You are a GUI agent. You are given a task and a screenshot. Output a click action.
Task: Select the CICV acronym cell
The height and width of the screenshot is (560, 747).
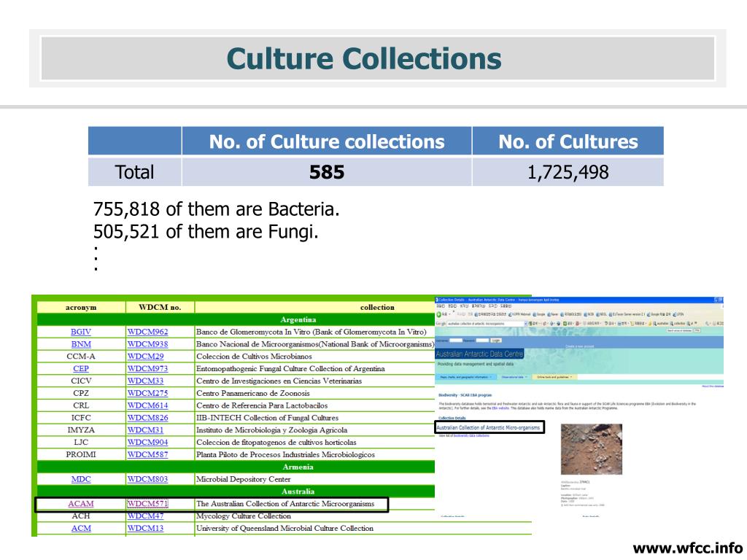tap(81, 381)
